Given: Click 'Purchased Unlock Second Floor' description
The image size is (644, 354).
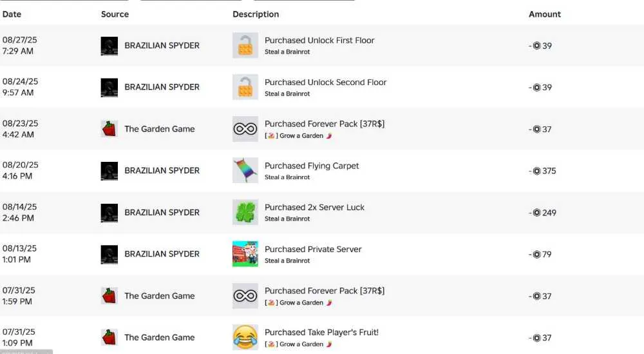Looking at the screenshot, I should point(325,83).
